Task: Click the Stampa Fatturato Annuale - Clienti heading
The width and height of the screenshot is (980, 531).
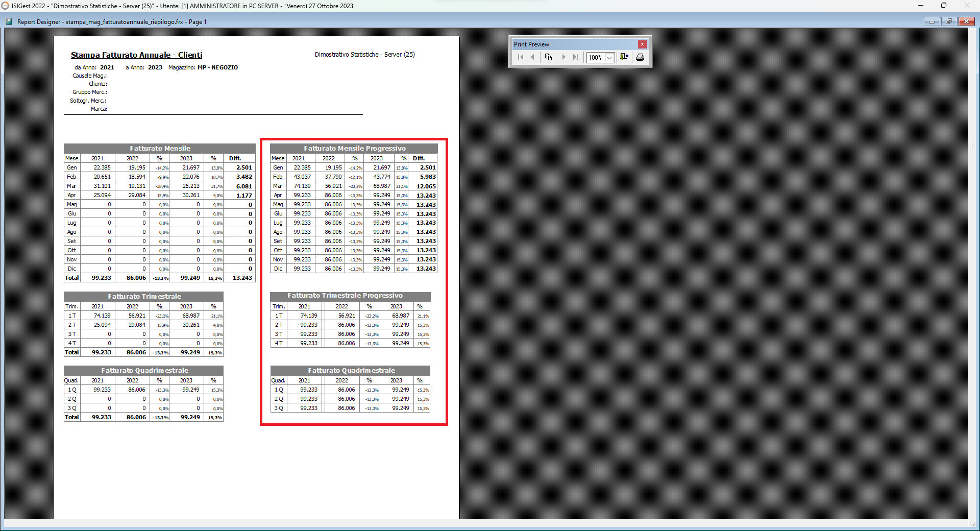Action: (136, 55)
